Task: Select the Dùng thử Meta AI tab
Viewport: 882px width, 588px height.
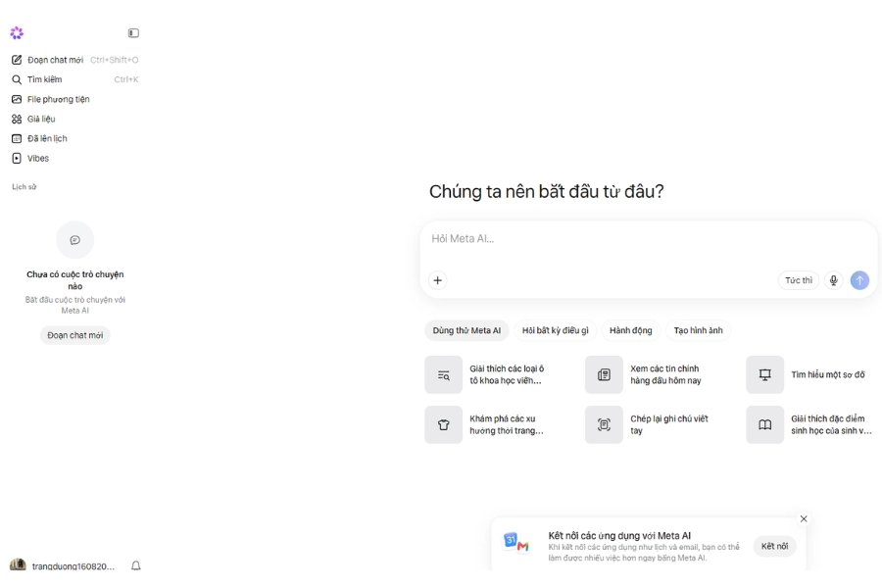Action: (466, 330)
